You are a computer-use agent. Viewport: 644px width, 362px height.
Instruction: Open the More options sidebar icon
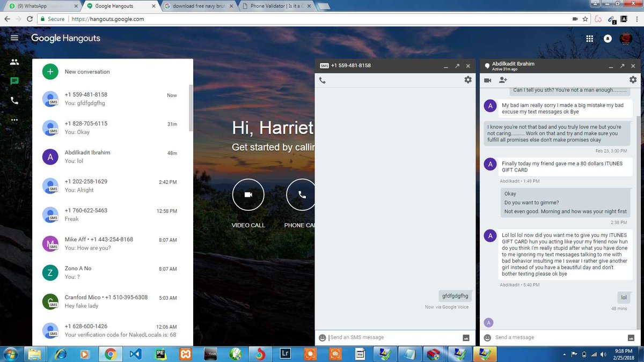[x=14, y=120]
